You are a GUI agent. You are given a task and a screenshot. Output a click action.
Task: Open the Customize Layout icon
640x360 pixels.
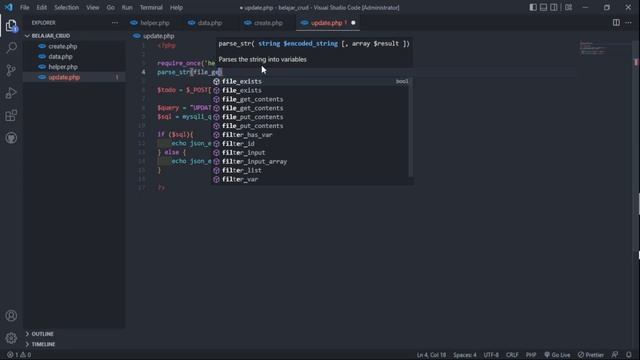[x=569, y=7]
